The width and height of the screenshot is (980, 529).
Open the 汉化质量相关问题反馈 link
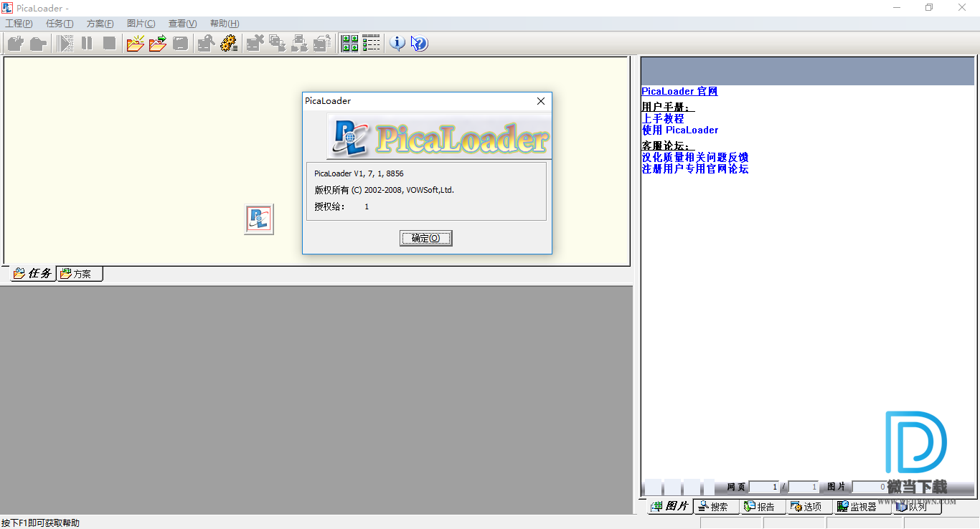point(695,157)
